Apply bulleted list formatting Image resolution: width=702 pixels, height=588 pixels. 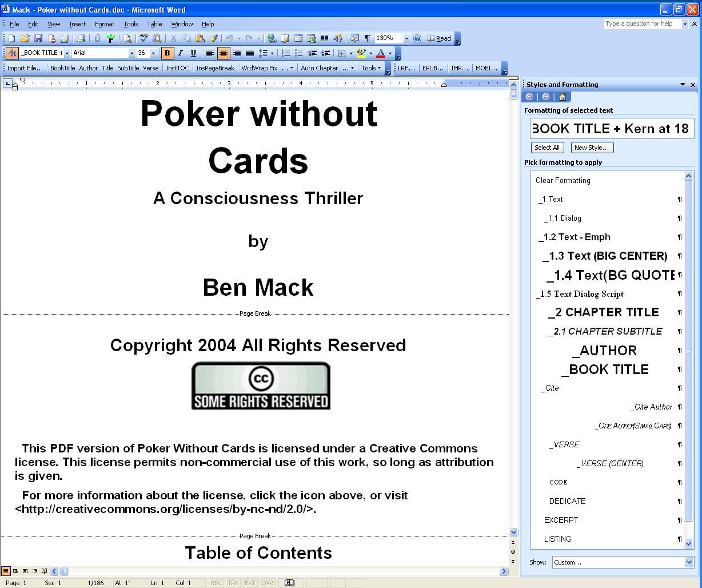[299, 53]
